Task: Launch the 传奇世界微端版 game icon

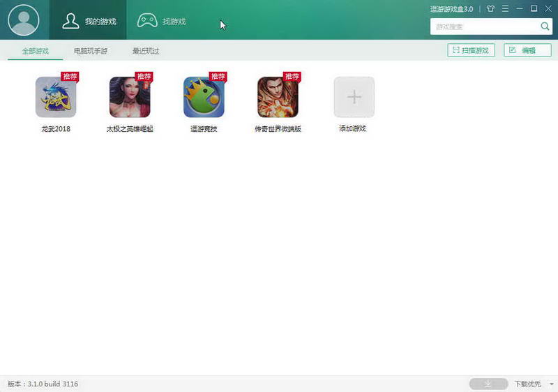Action: 278,97
